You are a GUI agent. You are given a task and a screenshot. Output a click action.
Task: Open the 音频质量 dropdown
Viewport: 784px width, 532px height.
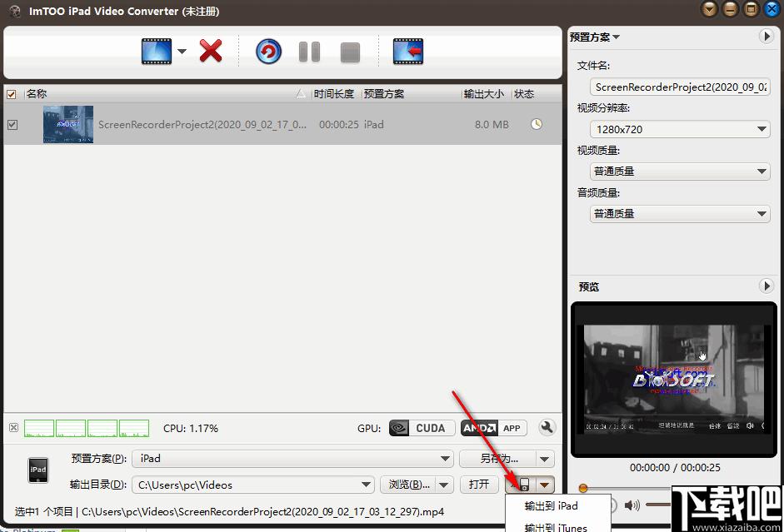click(680, 214)
